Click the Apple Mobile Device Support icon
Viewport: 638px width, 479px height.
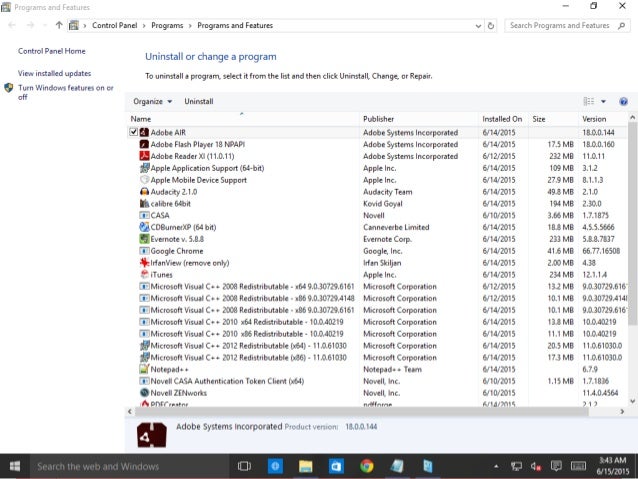pyautogui.click(x=144, y=179)
